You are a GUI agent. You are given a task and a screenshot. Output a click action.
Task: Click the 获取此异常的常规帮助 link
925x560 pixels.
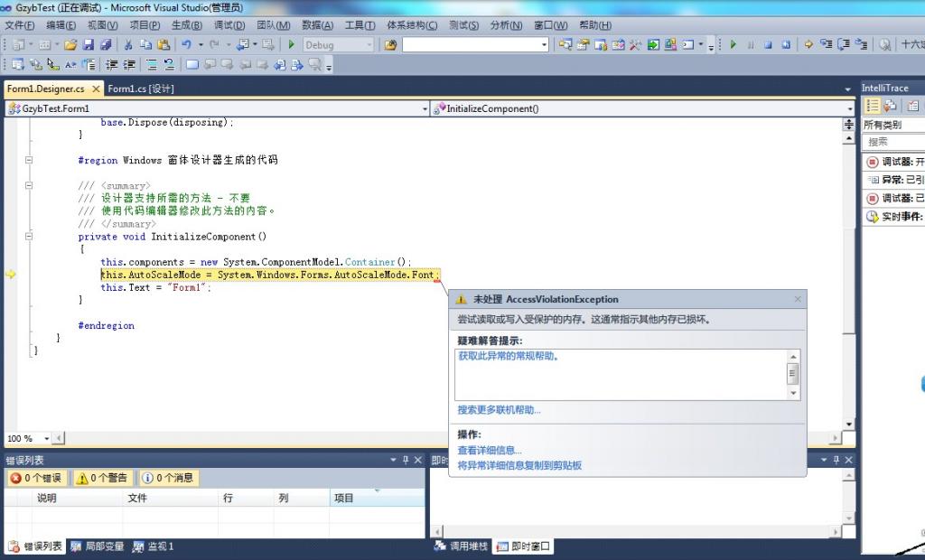tap(509, 356)
